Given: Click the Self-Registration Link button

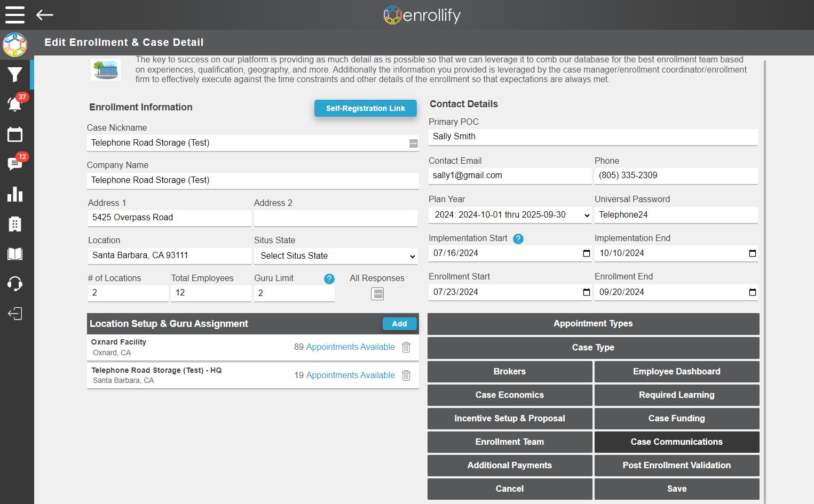Looking at the screenshot, I should coord(366,108).
